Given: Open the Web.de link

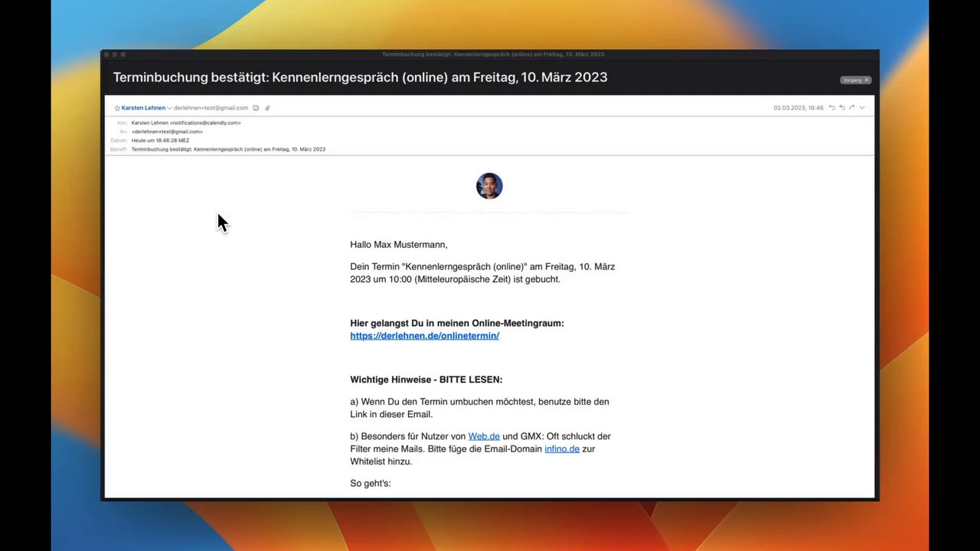Looking at the screenshot, I should click(x=484, y=436).
